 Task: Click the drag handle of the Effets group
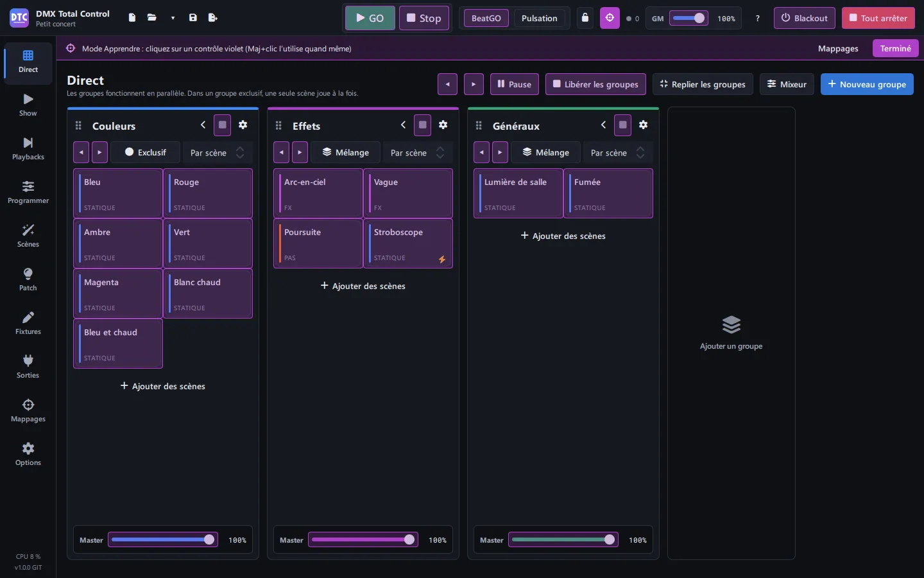[278, 126]
